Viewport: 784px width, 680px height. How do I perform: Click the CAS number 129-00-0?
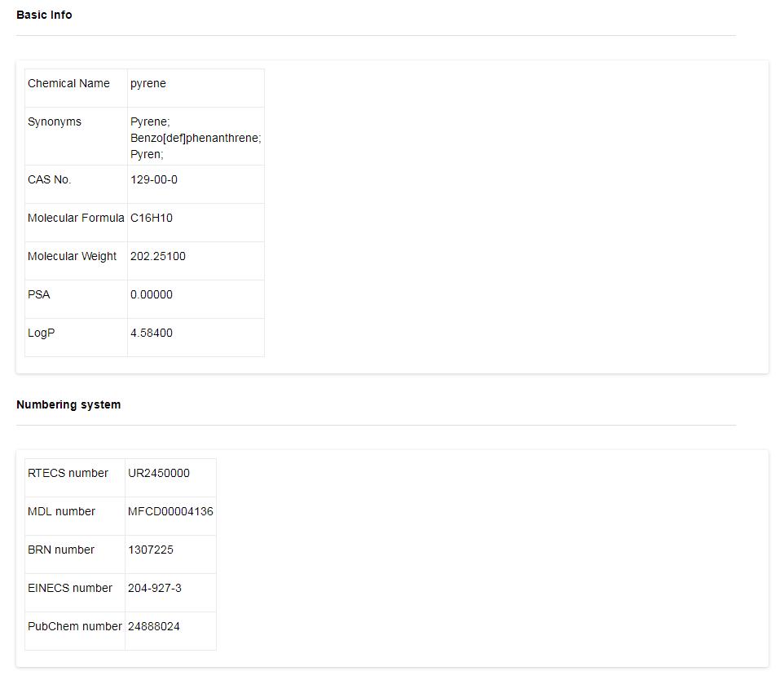[x=153, y=179]
